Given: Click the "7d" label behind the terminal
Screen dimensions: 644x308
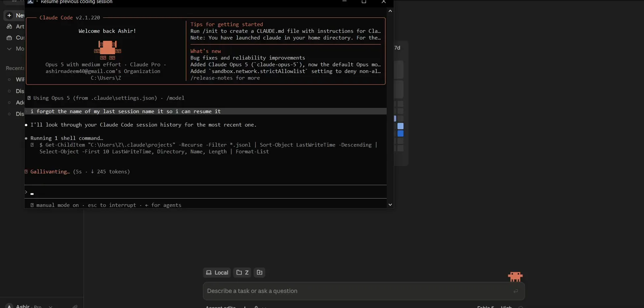Looking at the screenshot, I should click(397, 48).
